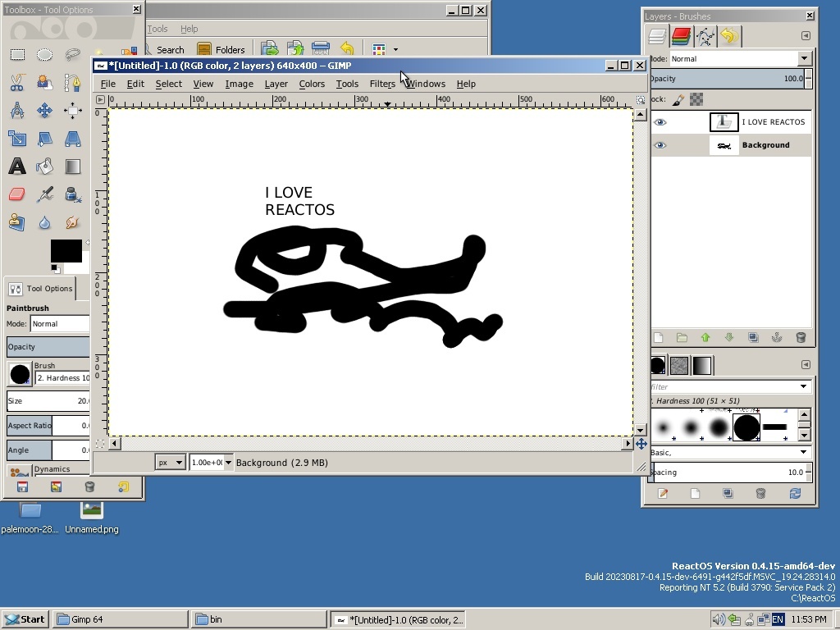This screenshot has height=630, width=840.
Task: Open Layers dock tab configuration menu arrow
Action: click(x=806, y=35)
